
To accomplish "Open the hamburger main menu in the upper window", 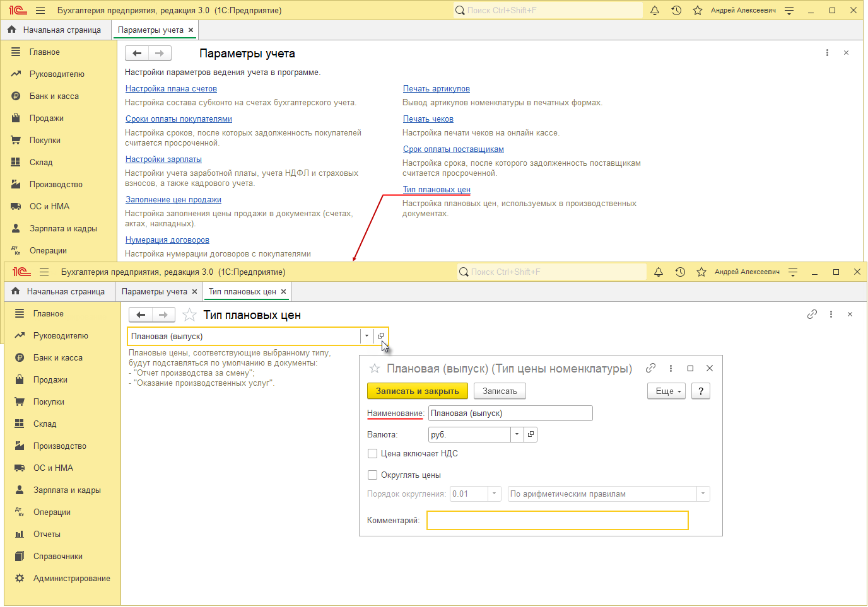I will (40, 10).
